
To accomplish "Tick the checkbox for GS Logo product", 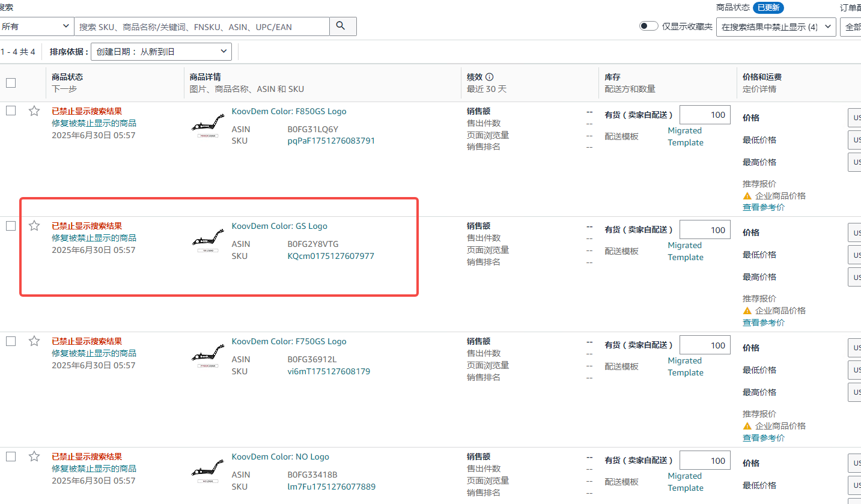I will (11, 226).
